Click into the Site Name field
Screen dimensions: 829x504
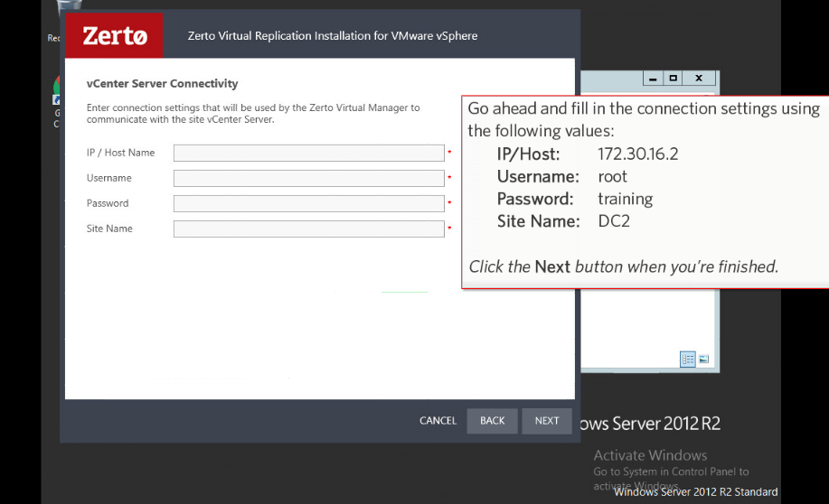pyautogui.click(x=308, y=229)
